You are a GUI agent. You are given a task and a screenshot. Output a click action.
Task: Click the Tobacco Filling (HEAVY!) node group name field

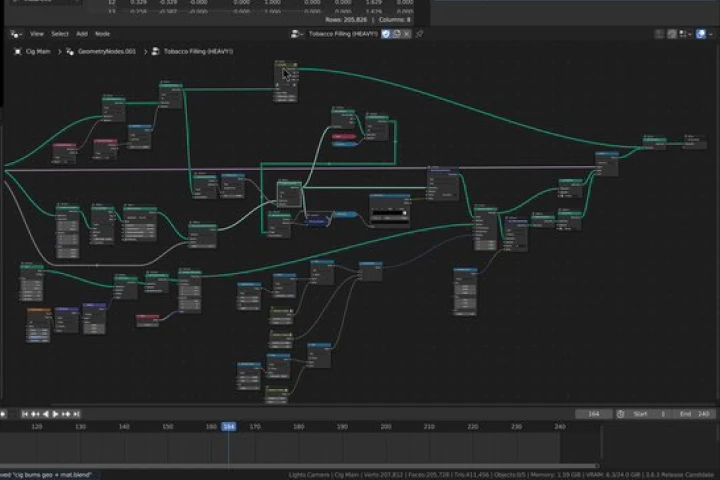point(343,34)
